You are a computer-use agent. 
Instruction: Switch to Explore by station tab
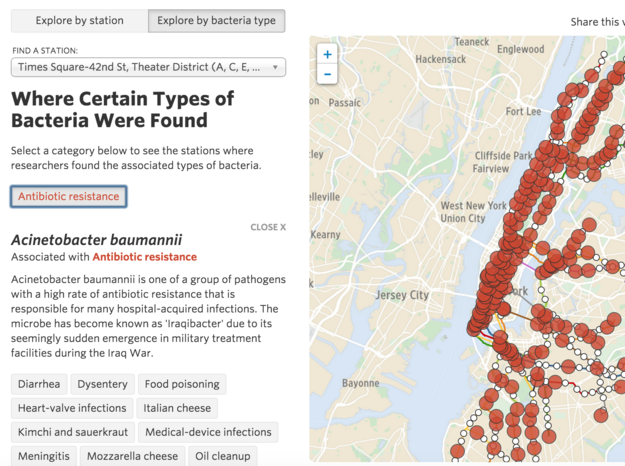coord(79,21)
